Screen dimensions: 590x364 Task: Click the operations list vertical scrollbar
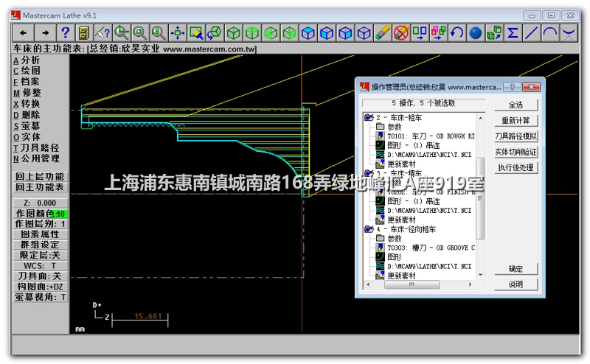click(x=481, y=199)
